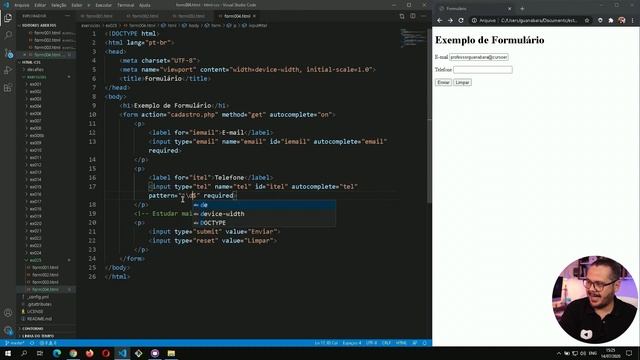
Task: Click the Explorer panel more actions ellipsis
Action: 67,16
